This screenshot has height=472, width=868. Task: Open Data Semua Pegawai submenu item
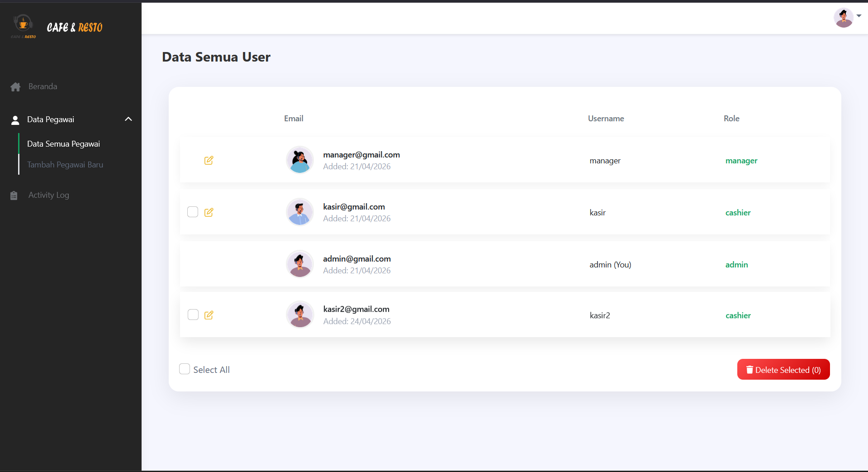pos(64,144)
